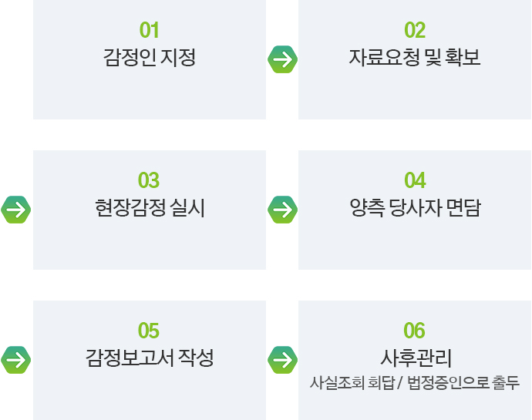This screenshot has height=420, width=532.
Task: Select the green step number 03
Action: (149, 180)
